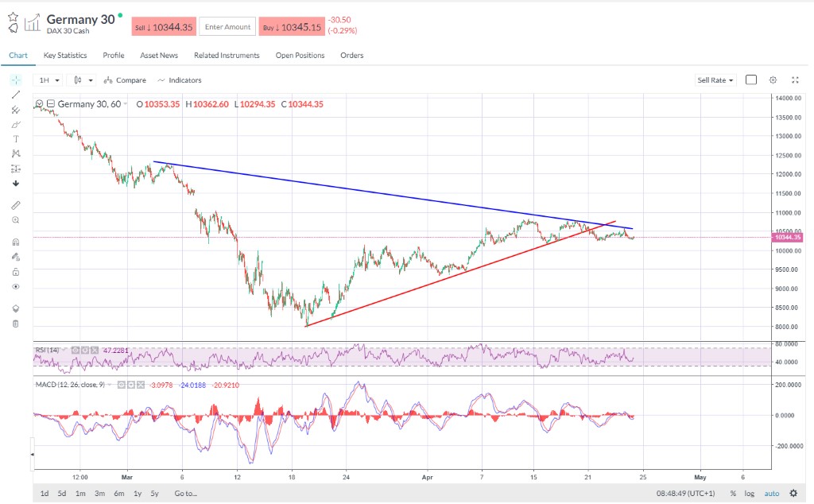
Task: Select the trend line drawing tool
Action: [16, 95]
